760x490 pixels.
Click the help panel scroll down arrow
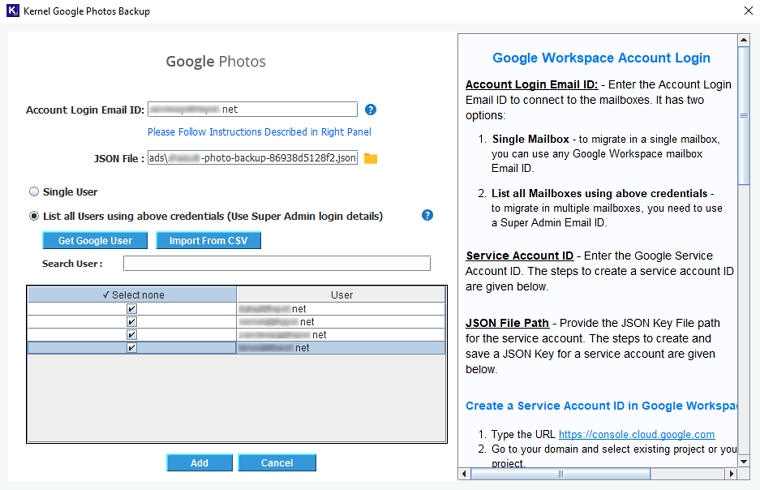(744, 461)
